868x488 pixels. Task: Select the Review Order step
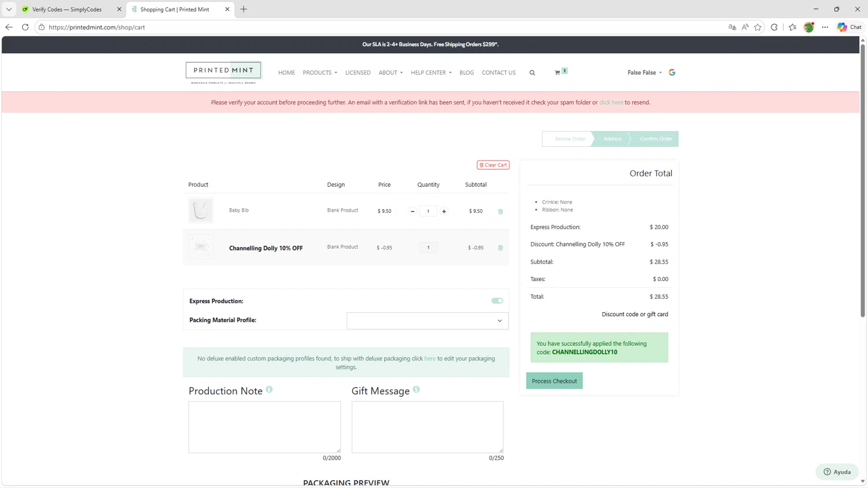570,139
